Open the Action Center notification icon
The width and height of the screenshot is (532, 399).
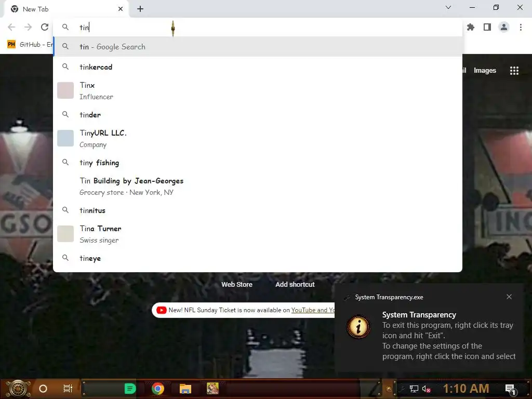[510, 389]
